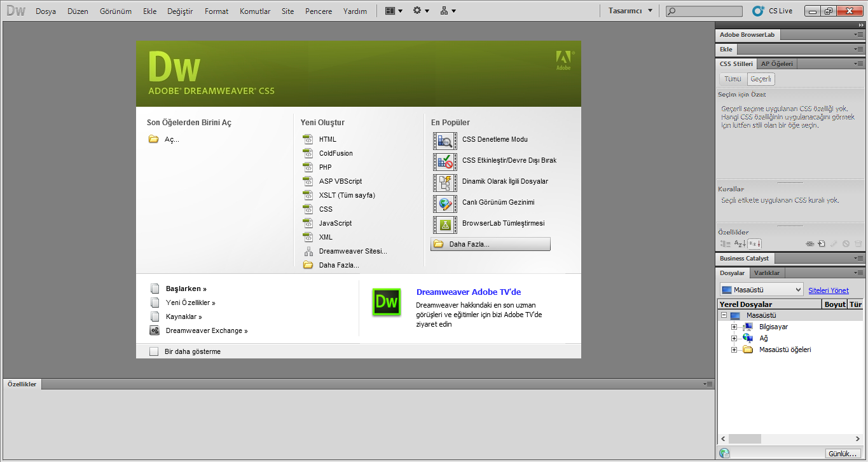This screenshot has height=462, width=868.
Task: Switch to the Varlıklar tab
Action: 767,273
